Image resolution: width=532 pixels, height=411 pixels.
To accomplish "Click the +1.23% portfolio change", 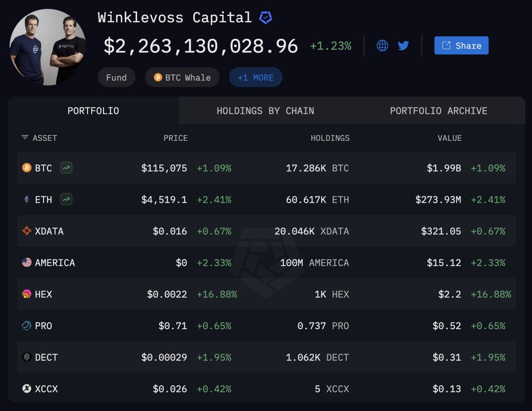I will pos(331,46).
